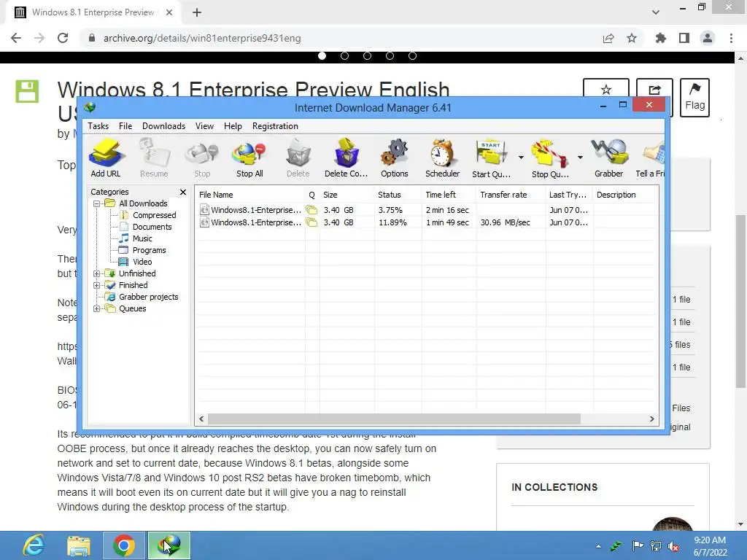The image size is (747, 560).
Task: Open the Start Queue dropdown arrow
Action: point(521,157)
